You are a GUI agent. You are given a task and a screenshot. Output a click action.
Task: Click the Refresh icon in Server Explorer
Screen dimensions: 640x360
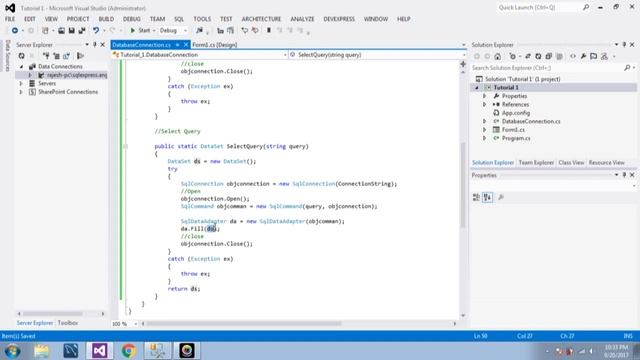21,56
